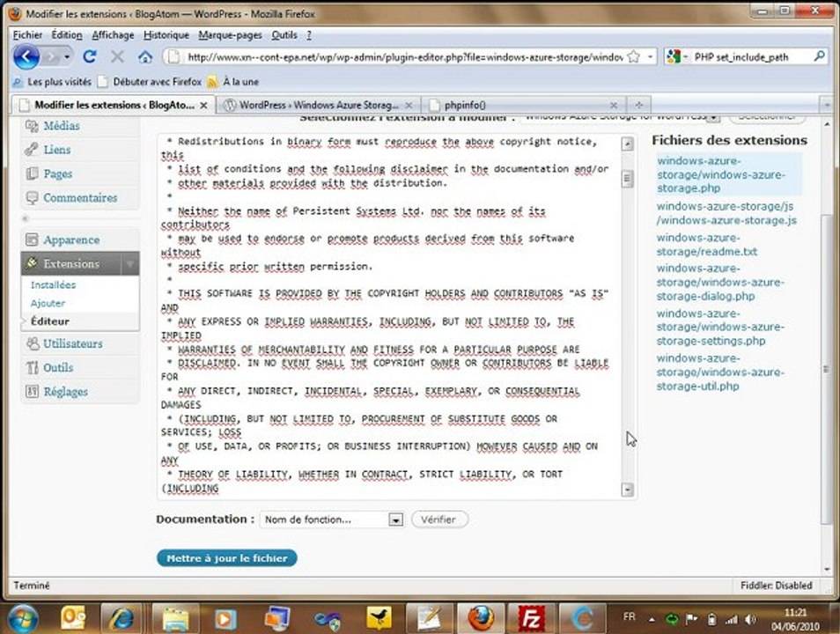The height and width of the screenshot is (634, 840).
Task: Click the Firefox back arrow button
Action: point(26,56)
